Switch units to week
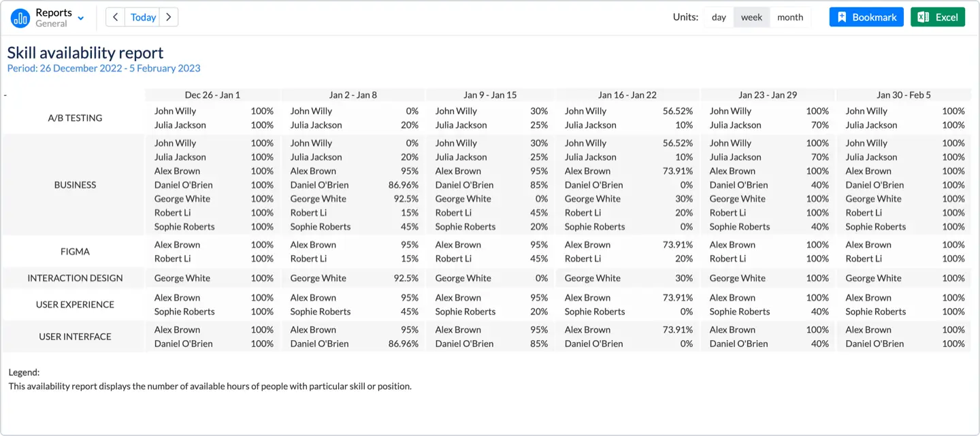Screen dimensions: 980x436 click(751, 17)
